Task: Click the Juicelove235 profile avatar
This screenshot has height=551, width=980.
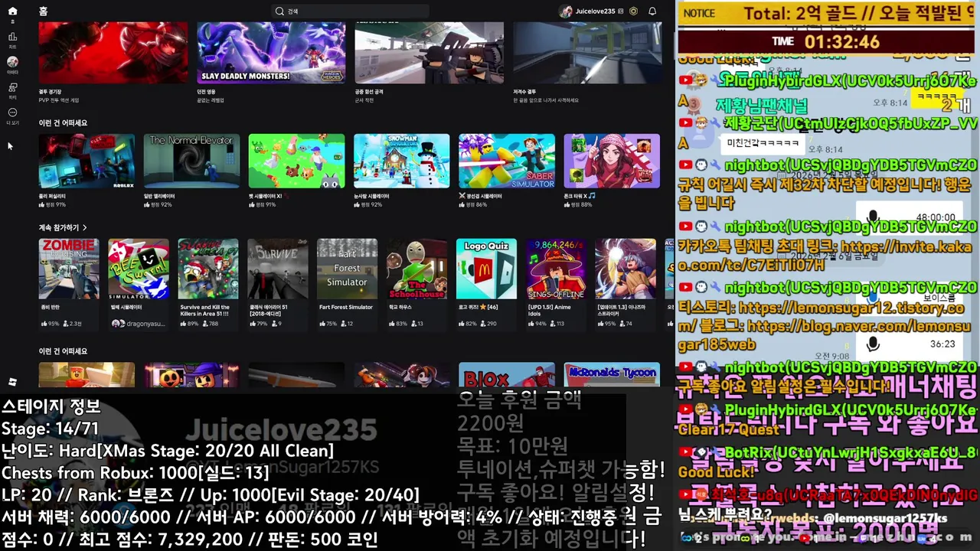Action: pyautogui.click(x=566, y=11)
